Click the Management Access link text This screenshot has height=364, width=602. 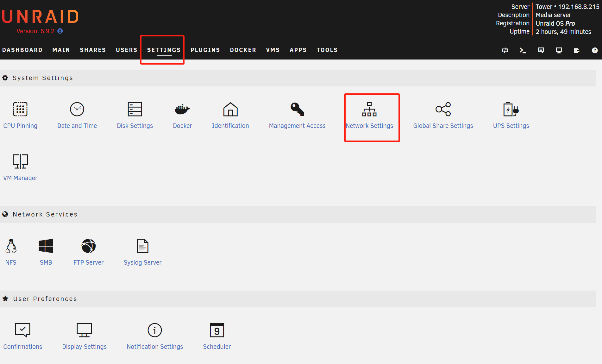[297, 126]
